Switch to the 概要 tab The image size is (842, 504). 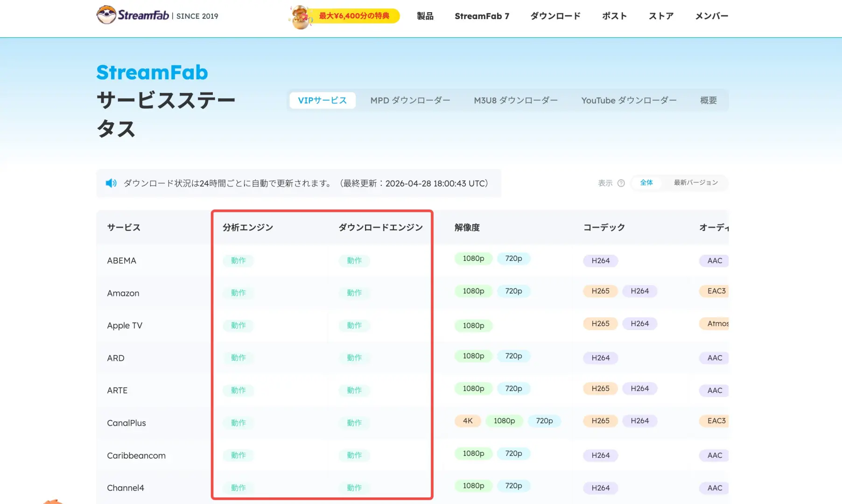click(709, 100)
